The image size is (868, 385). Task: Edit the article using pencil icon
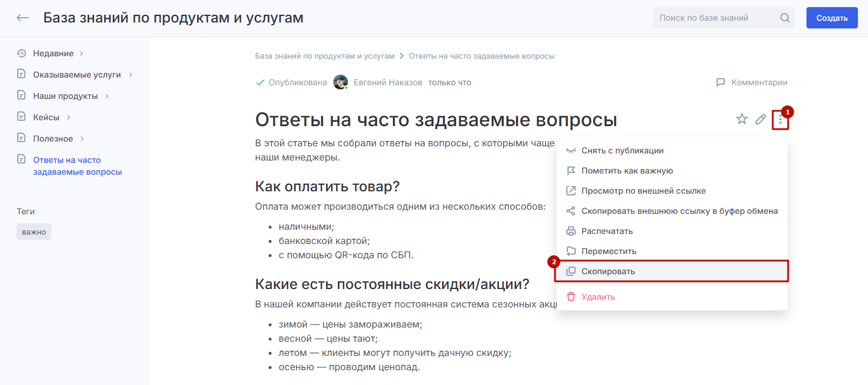click(761, 120)
